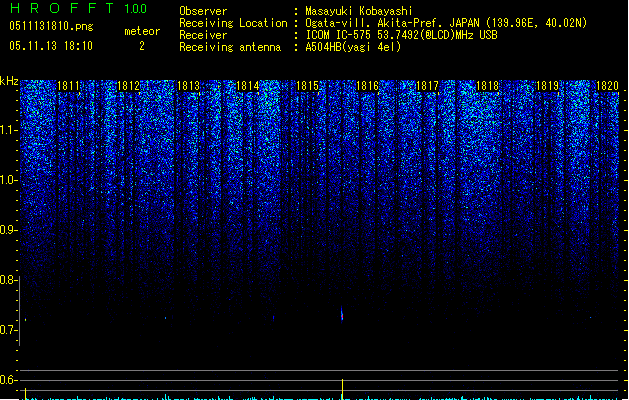Select the 1815 time marker
This screenshot has width=629, height=400.
[x=307, y=86]
